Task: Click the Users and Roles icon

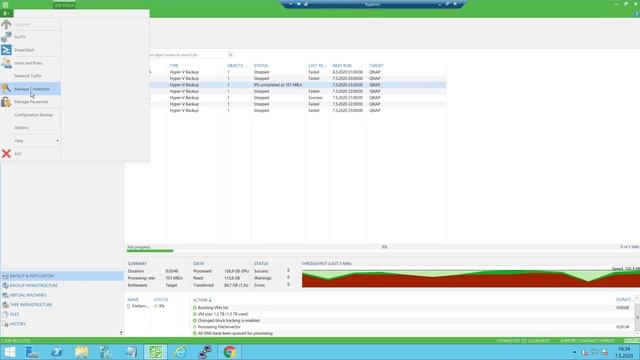Action: 6,63
